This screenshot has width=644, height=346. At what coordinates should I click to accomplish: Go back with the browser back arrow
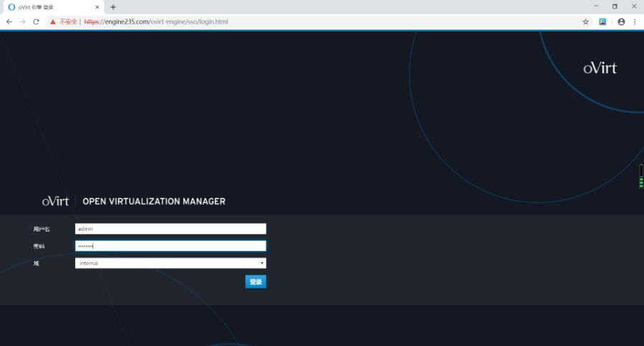tap(9, 21)
